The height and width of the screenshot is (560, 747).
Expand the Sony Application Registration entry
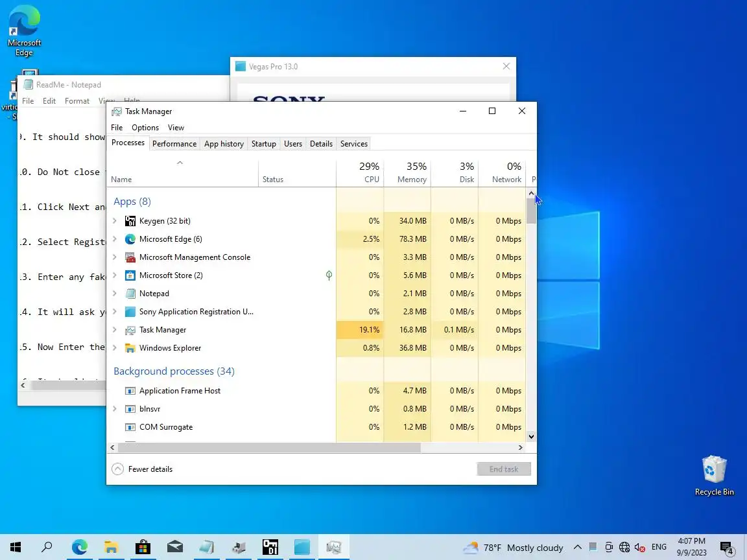[115, 311]
